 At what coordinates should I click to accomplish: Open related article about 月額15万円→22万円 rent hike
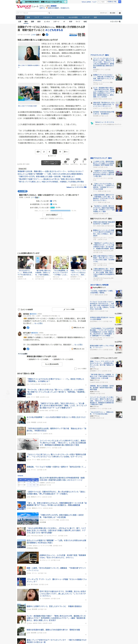(x=46, y=176)
